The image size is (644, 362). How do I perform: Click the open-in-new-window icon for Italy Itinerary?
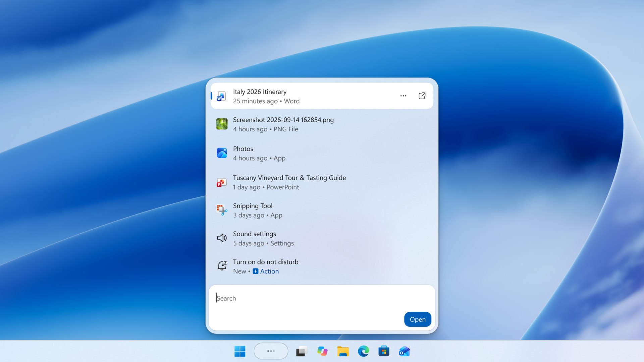click(x=422, y=96)
